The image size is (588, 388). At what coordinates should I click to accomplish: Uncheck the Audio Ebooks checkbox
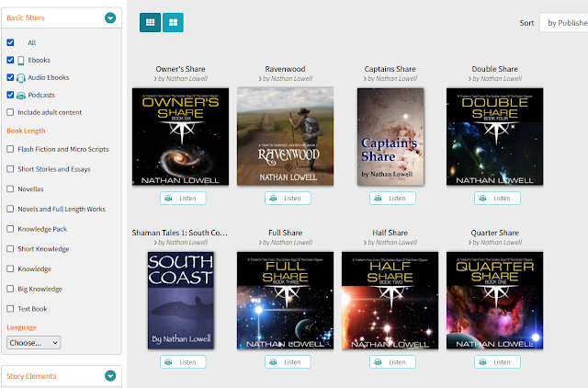(x=10, y=77)
